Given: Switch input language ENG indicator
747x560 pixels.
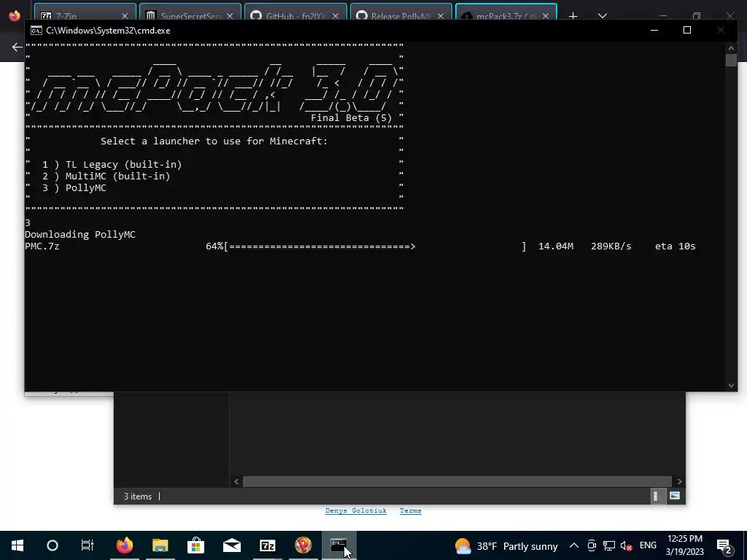Looking at the screenshot, I should point(648,545).
